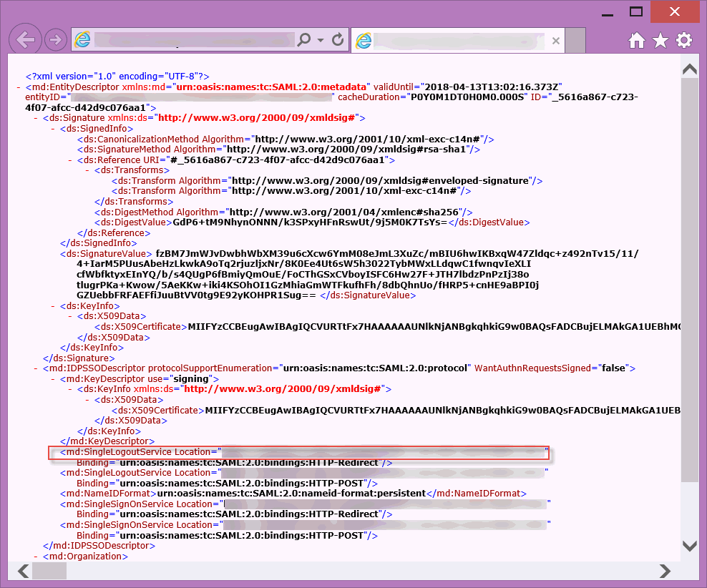This screenshot has width=707, height=588.
Task: Click the vertical scrollbar up arrow
Action: 690,70
